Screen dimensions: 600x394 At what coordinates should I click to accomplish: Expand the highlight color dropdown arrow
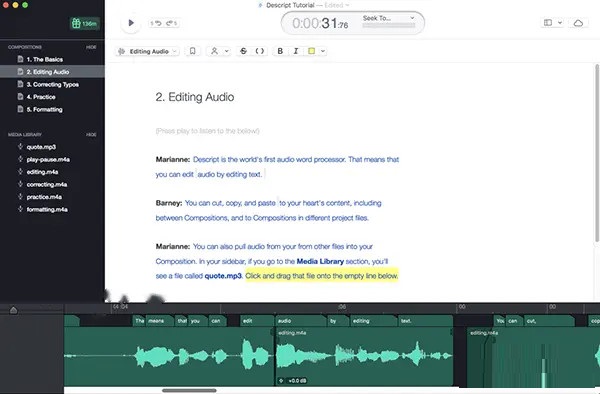pos(323,51)
